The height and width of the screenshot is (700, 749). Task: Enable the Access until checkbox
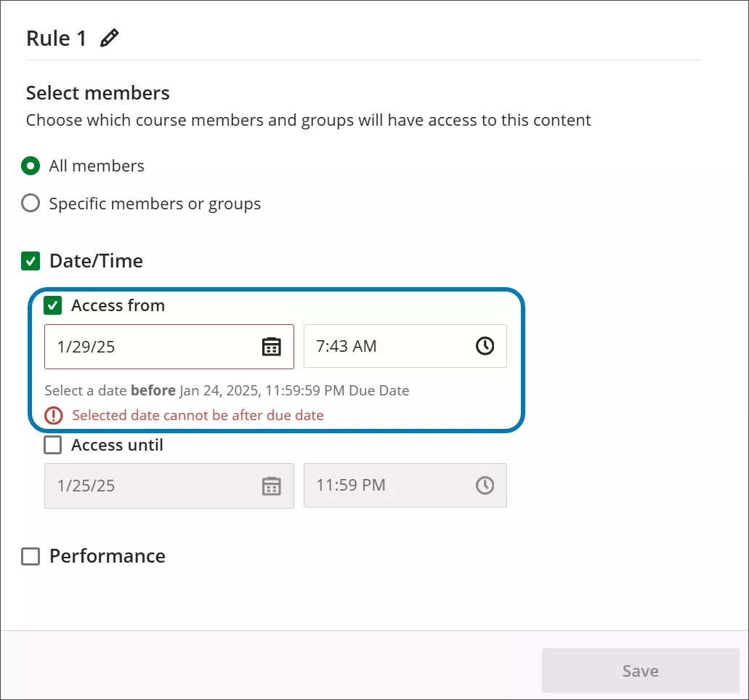pyautogui.click(x=52, y=445)
